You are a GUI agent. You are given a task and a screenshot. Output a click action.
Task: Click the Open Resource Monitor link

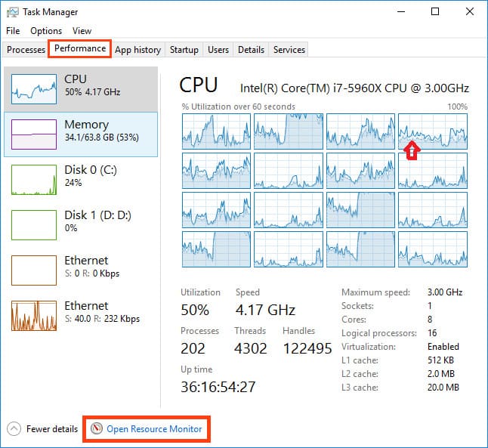[x=154, y=429]
